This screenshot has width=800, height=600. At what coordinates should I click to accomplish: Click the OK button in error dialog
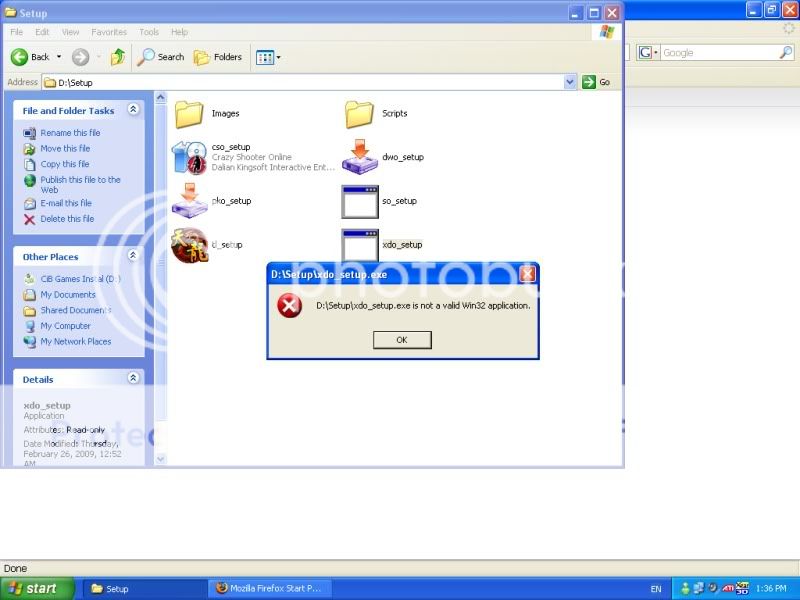[402, 340]
